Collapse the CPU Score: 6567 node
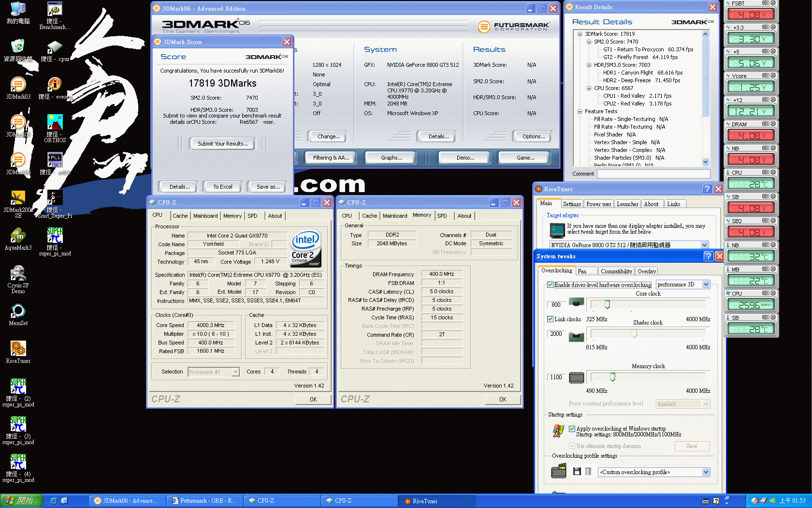 tap(589, 88)
